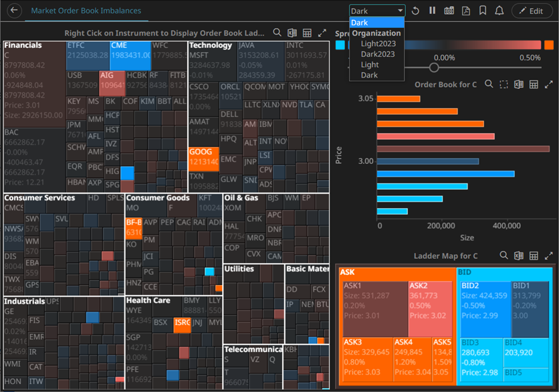
Task: Select the BF-B cell in Consumer Goods
Action: click(134, 228)
